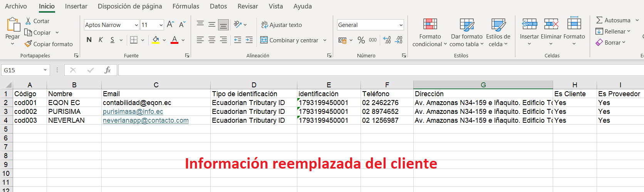Open Formato condicional menu
The image size is (644, 192).
[430, 33]
